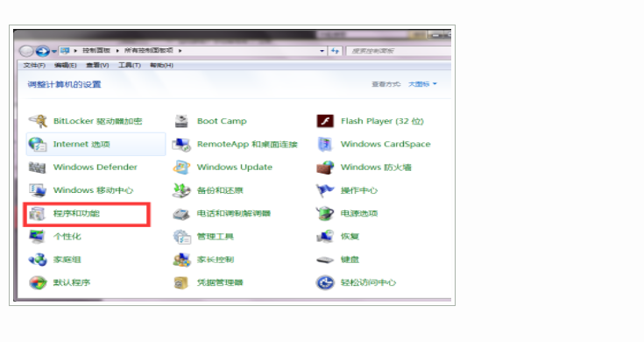
Task: Open 个性化 icon
Action: (x=38, y=237)
